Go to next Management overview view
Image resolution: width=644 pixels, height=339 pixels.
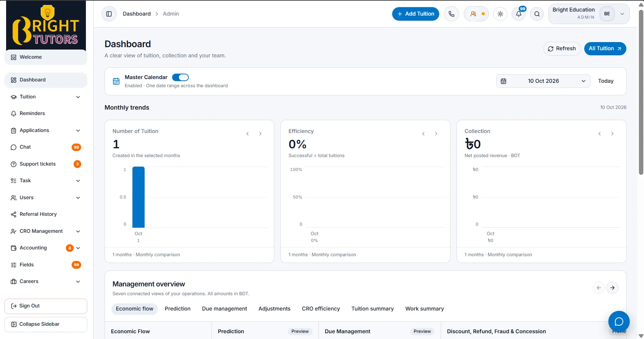pos(612,288)
